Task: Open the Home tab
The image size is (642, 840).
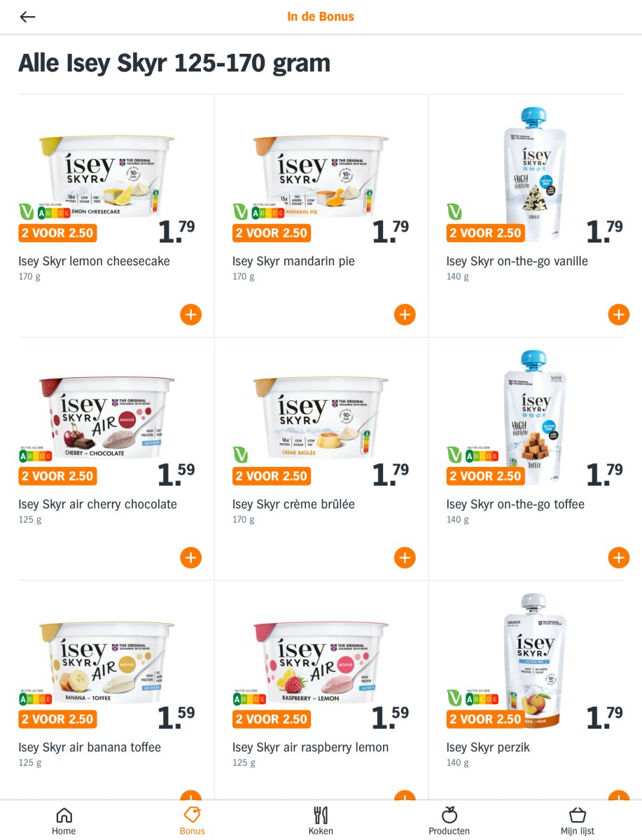Action: 64,820
